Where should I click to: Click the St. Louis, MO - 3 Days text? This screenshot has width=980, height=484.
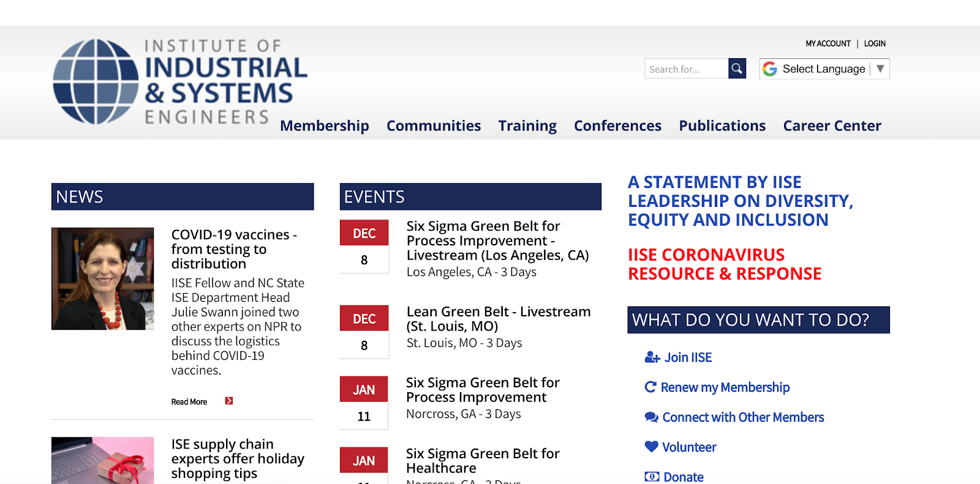click(464, 343)
